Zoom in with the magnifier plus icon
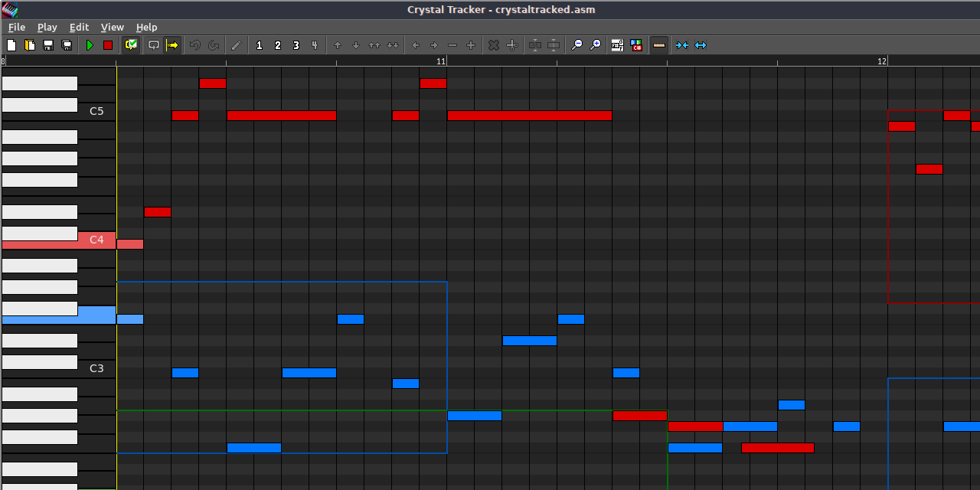The height and width of the screenshot is (490, 980). point(596,45)
